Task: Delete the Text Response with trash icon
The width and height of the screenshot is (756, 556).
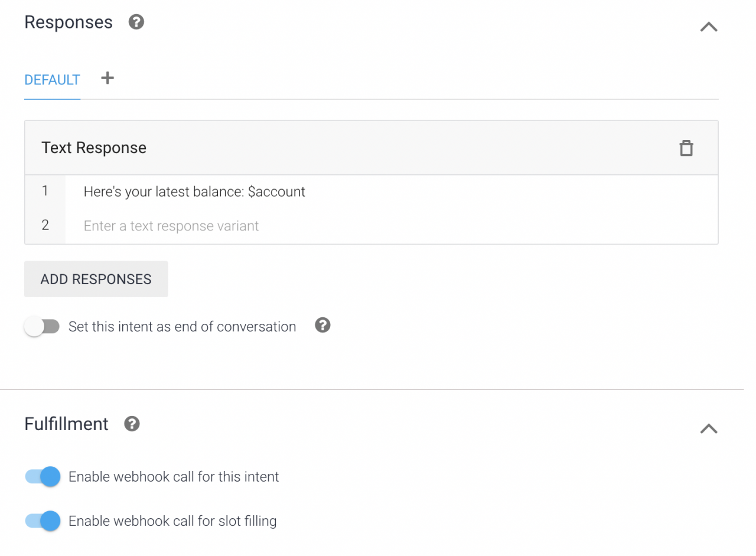Action: [x=686, y=148]
